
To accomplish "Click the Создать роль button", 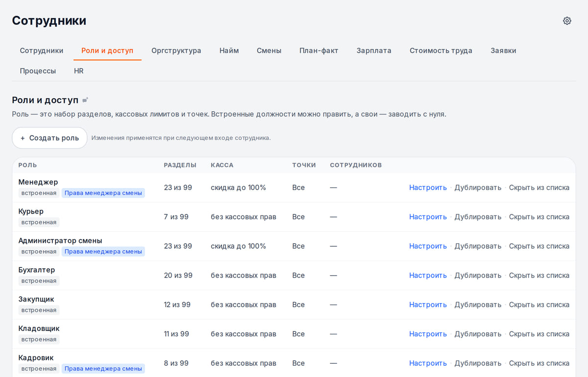I will coord(49,138).
